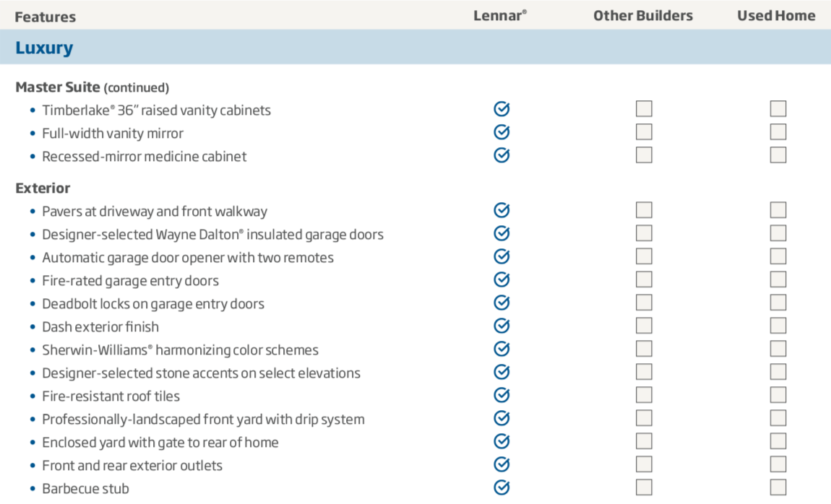
Task: Click Lennar checkmark for Recessed-mirror medicine cabinet
Action: click(x=501, y=155)
